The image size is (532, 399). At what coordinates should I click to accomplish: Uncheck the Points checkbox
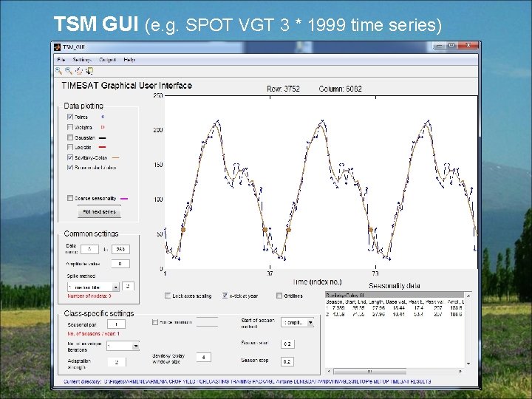70,117
